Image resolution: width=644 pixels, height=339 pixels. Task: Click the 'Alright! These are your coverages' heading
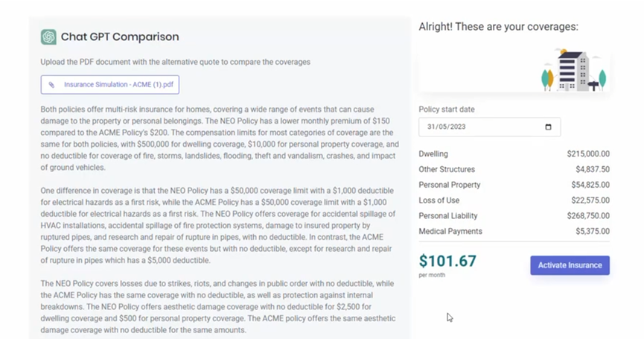(498, 27)
